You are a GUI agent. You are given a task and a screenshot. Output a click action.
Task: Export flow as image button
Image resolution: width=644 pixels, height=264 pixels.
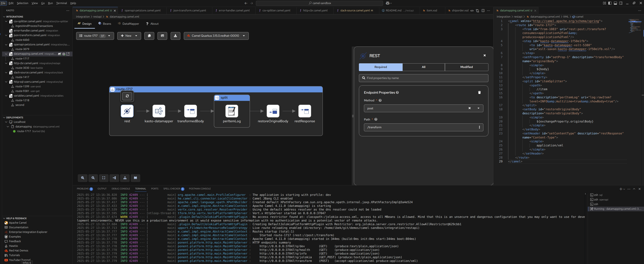pos(162,36)
